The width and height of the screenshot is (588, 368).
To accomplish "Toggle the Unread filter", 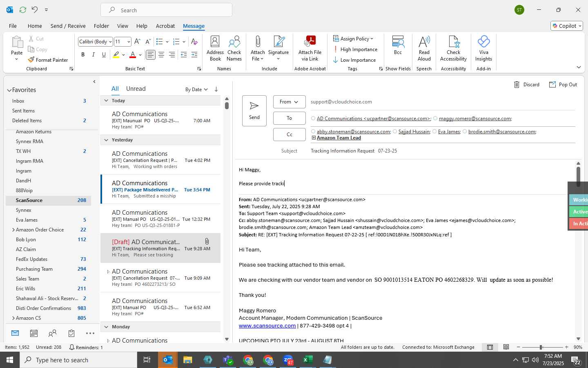I will 136,89.
